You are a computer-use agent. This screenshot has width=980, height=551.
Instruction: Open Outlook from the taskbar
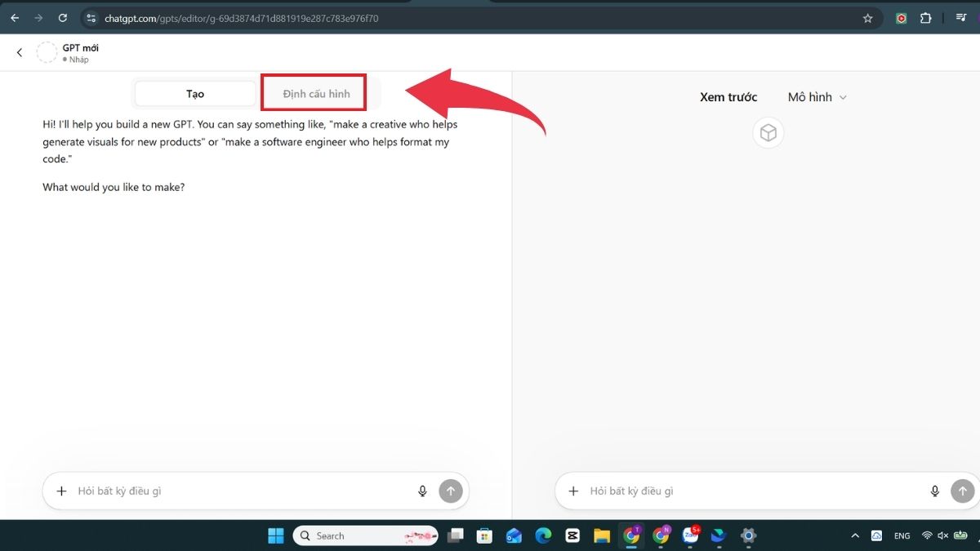pyautogui.click(x=514, y=535)
